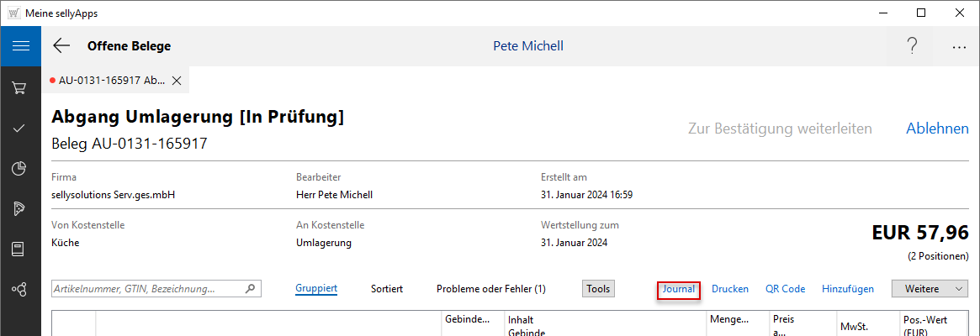Show Probleme oder Fehler filter
The image size is (980, 336).
point(491,289)
